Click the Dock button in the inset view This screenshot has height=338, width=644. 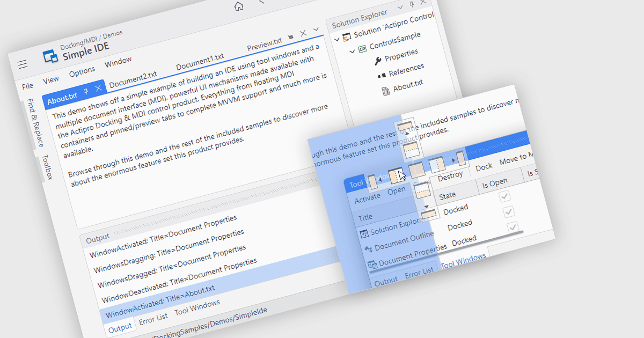484,167
